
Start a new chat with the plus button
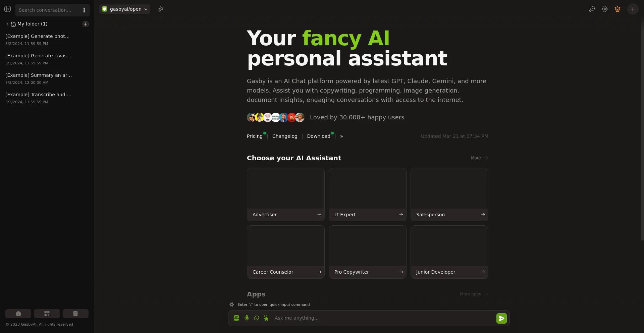pos(633,9)
